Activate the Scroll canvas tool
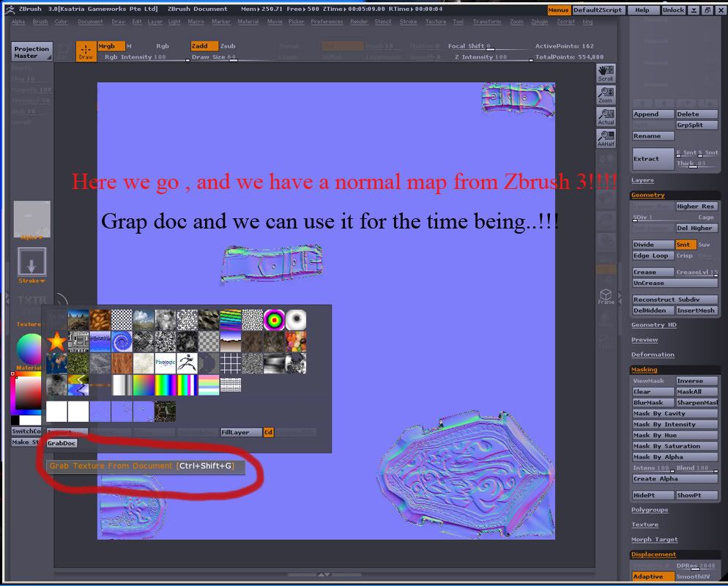The width and height of the screenshot is (728, 586). tap(606, 73)
